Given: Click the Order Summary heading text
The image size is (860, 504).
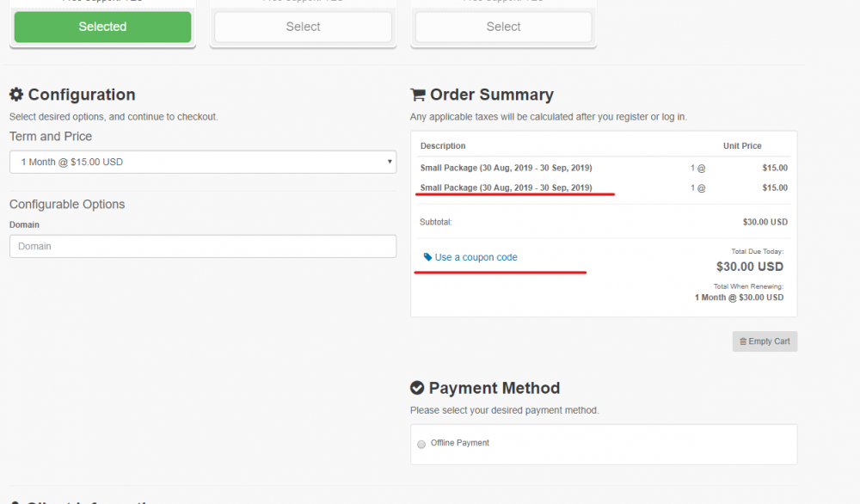Looking at the screenshot, I should [491, 95].
